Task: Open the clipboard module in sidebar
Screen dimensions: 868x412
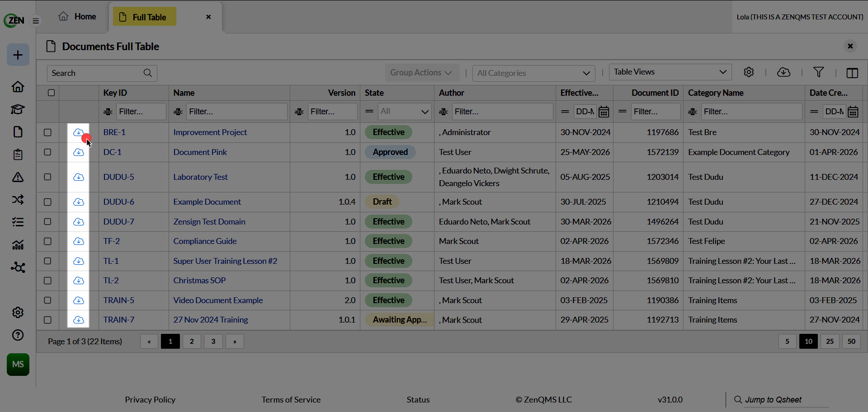Action: [18, 154]
